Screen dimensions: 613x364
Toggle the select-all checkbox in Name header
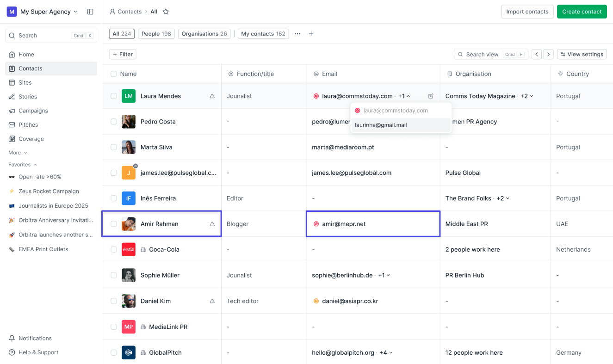[114, 74]
